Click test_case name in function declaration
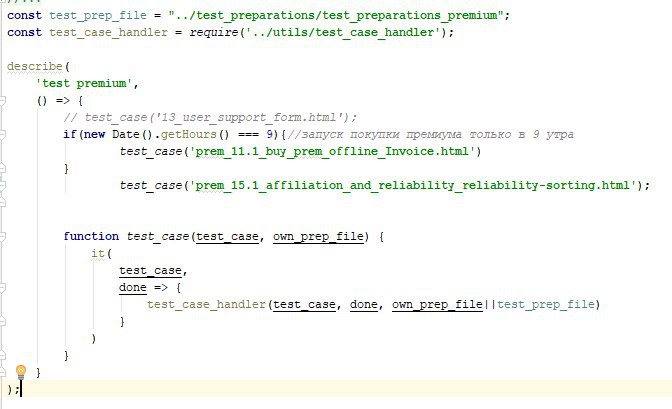 158,236
